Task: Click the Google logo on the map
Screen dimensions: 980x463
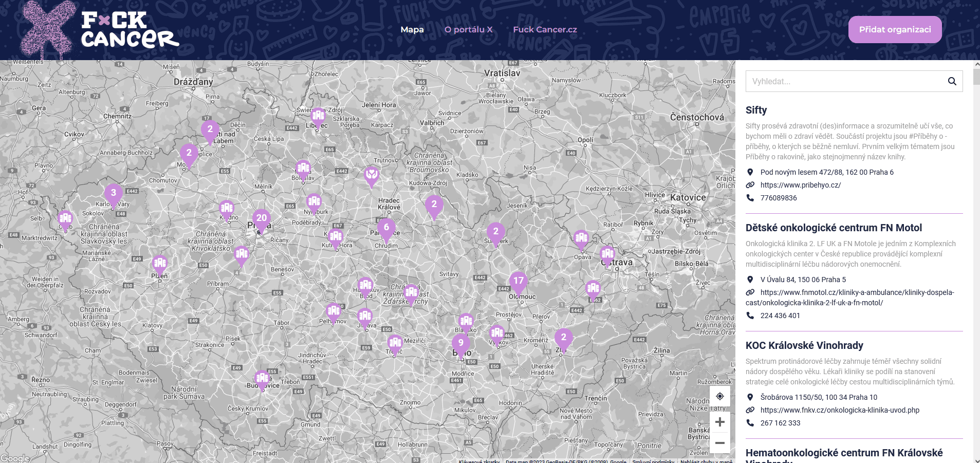Action: point(15,458)
